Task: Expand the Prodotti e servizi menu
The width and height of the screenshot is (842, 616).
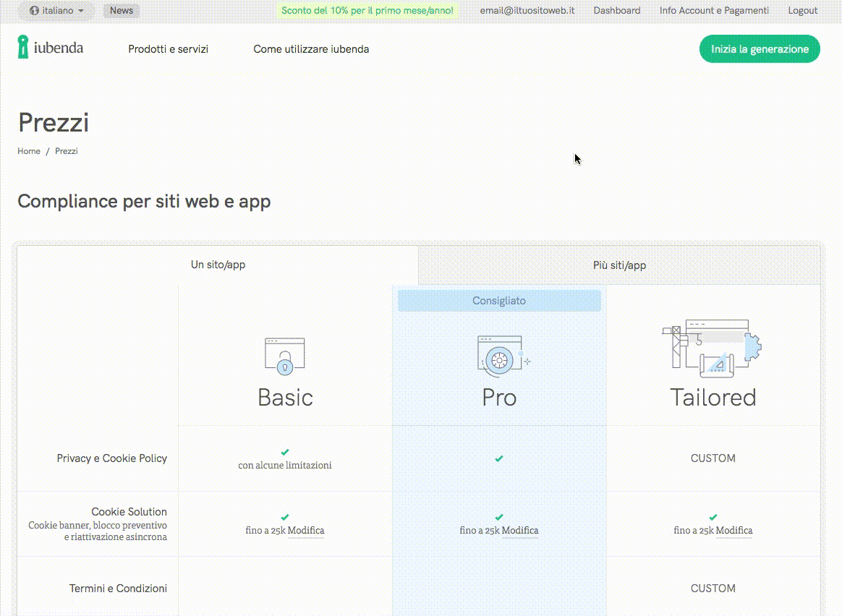Action: click(x=168, y=49)
